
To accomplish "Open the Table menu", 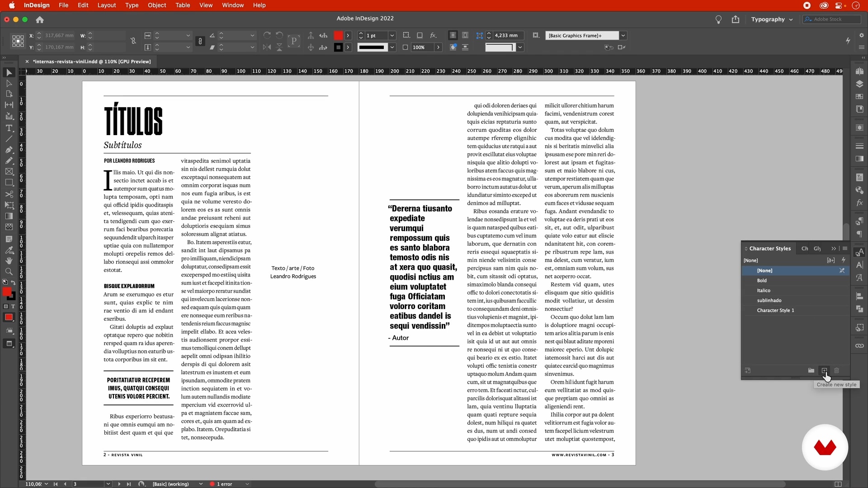I will (x=183, y=5).
